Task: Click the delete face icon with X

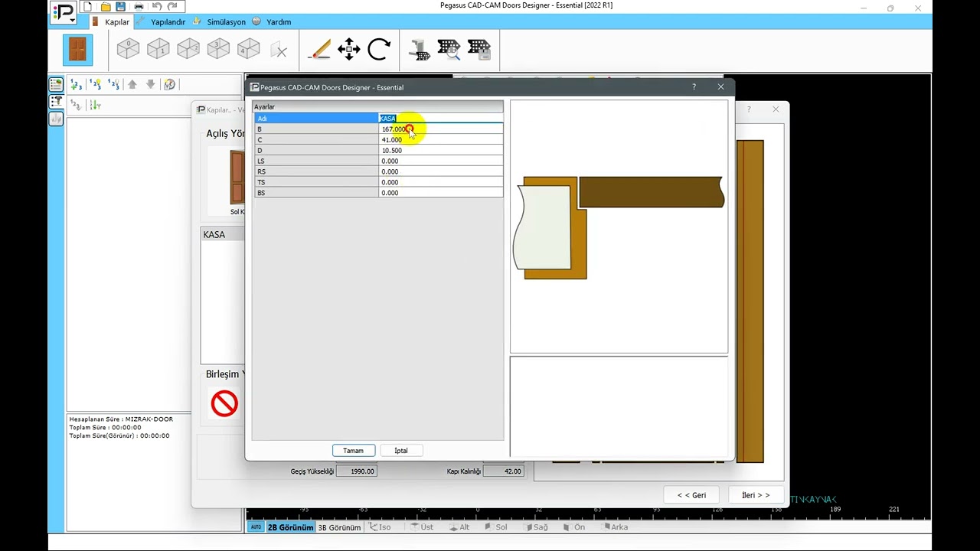Action: pos(279,51)
